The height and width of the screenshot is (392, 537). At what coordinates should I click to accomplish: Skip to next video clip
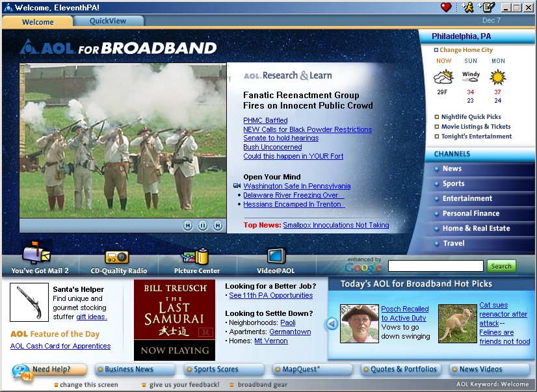click(218, 226)
